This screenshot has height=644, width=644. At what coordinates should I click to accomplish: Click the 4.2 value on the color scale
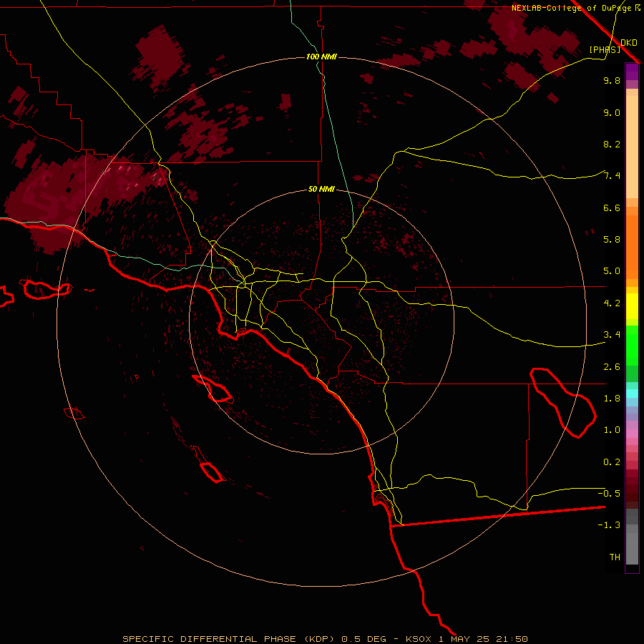click(x=612, y=303)
